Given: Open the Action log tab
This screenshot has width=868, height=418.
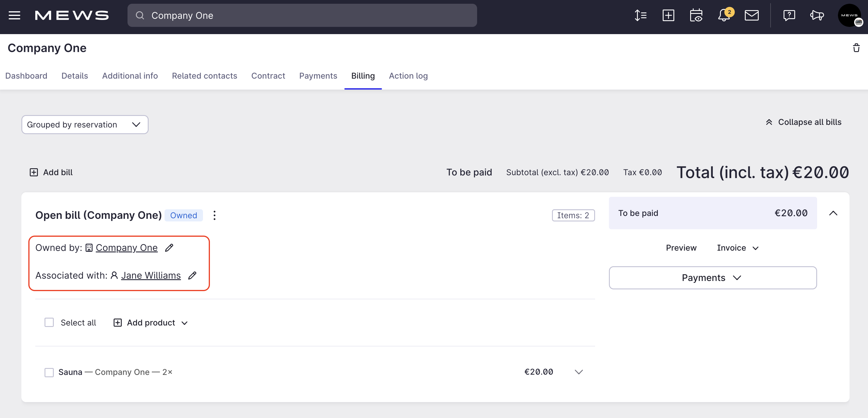Looking at the screenshot, I should [x=408, y=76].
